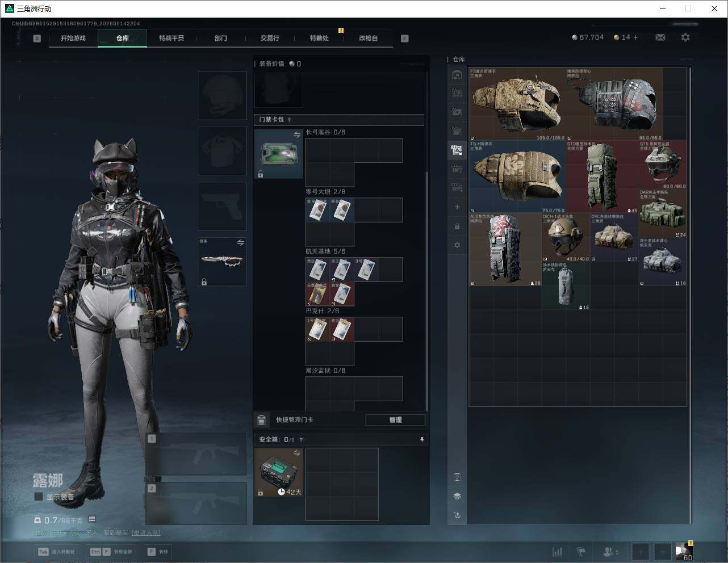Open the statistics bar chart icon

pos(558,552)
